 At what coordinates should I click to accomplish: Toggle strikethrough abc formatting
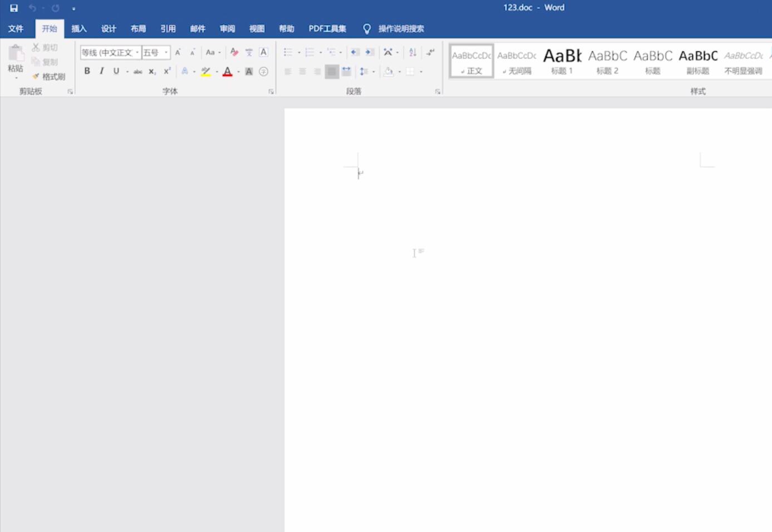[137, 71]
